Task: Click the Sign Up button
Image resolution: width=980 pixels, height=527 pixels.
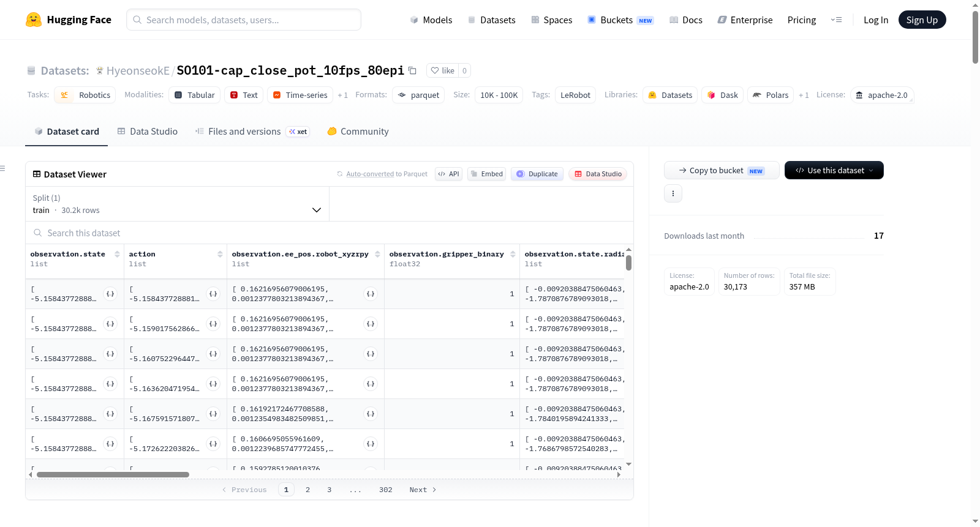Action: tap(922, 20)
